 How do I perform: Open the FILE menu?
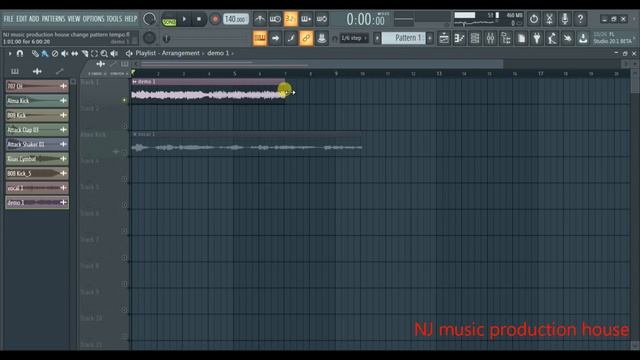tap(8, 19)
